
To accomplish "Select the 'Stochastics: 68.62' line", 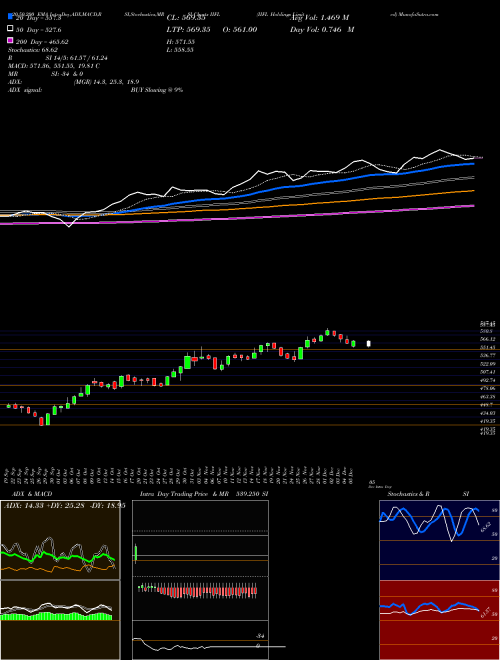I will [x=33, y=50].
